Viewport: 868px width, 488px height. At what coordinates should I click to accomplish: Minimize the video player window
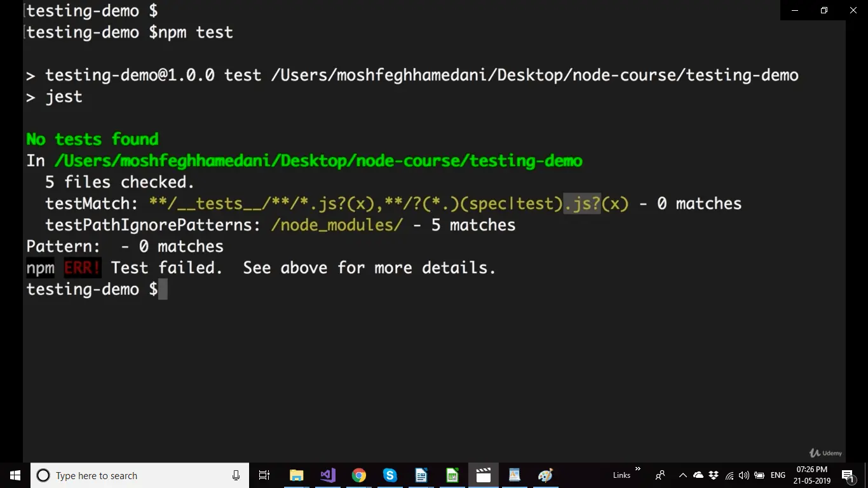click(x=795, y=10)
